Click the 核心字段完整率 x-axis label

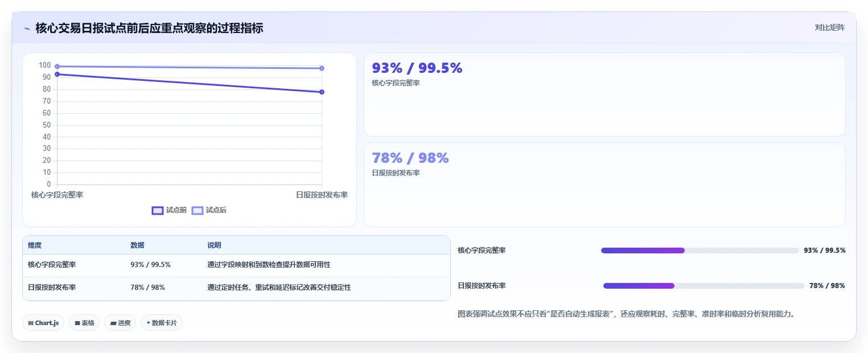click(57, 195)
